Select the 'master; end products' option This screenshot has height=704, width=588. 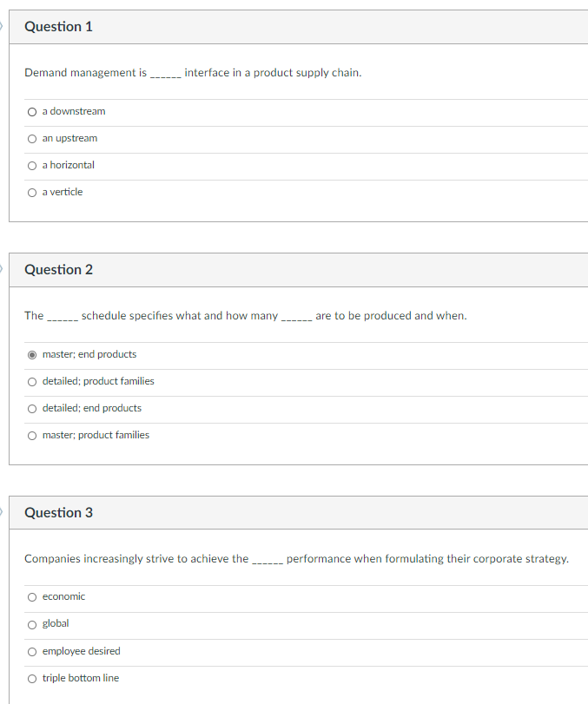pyautogui.click(x=32, y=354)
